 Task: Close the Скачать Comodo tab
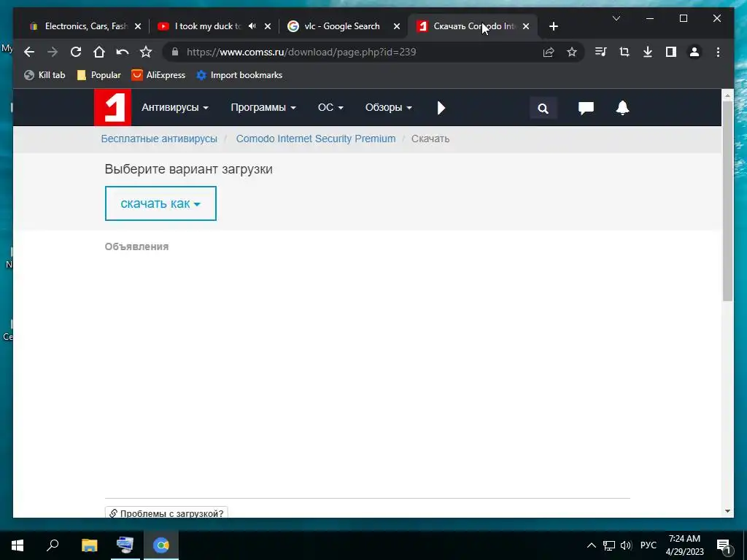526,26
